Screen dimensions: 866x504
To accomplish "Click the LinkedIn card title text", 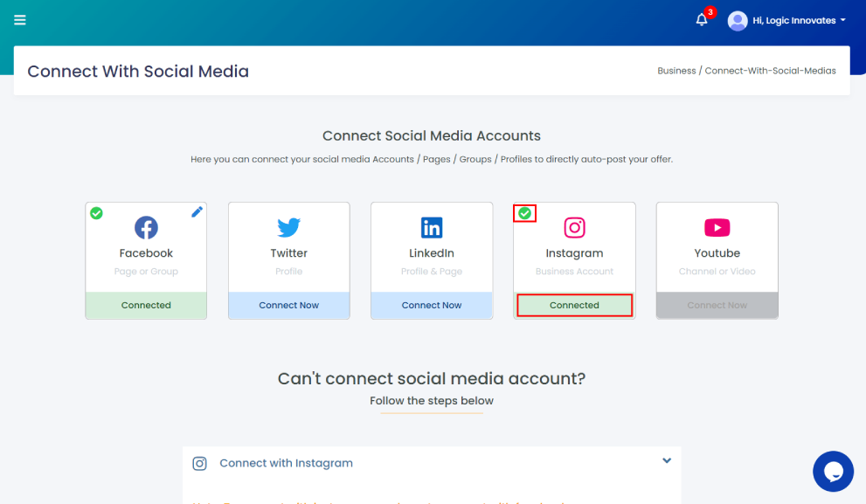I will (432, 253).
